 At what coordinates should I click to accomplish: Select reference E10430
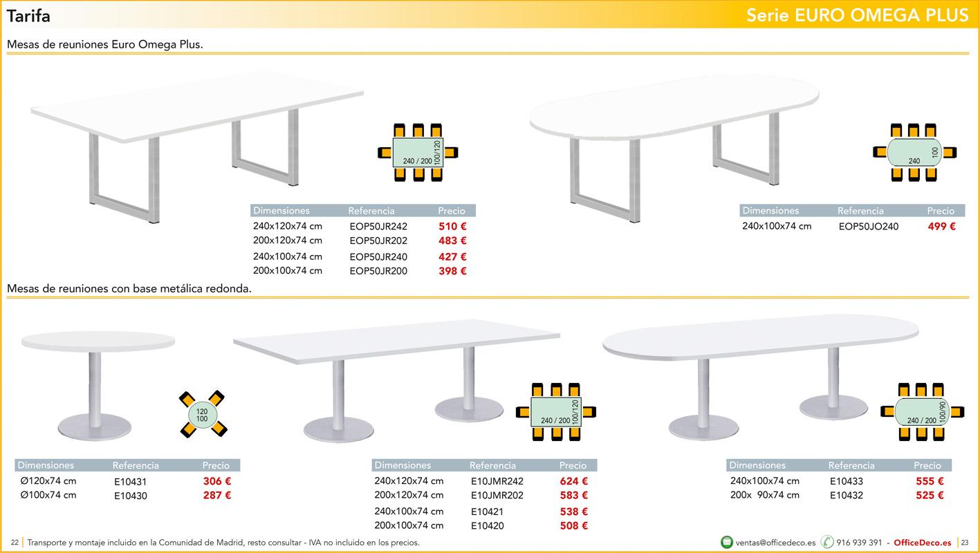click(x=131, y=496)
